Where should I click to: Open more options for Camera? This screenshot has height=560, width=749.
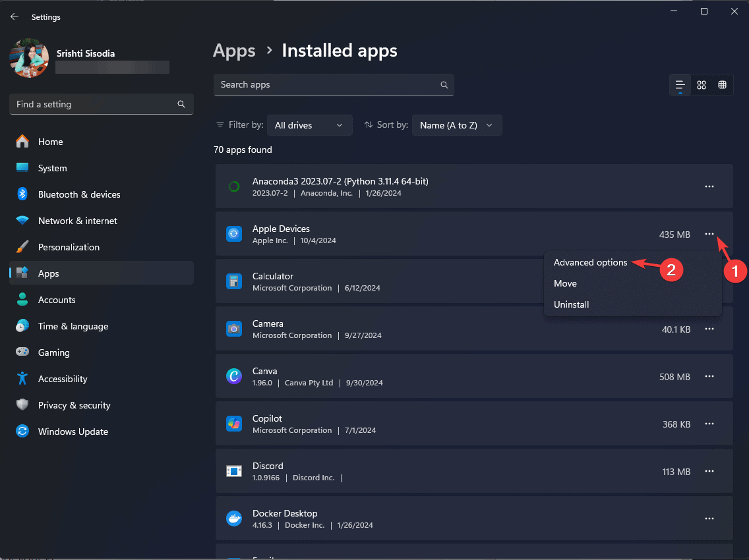(709, 329)
